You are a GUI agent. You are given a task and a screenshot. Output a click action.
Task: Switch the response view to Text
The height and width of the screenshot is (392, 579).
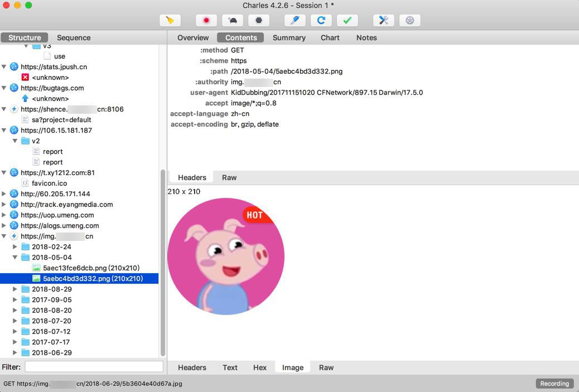[230, 367]
